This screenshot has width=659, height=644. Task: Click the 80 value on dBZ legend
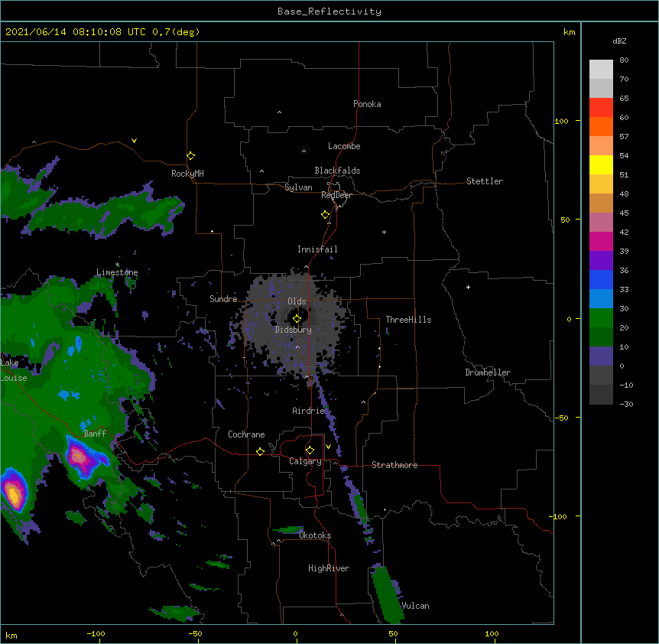[624, 60]
